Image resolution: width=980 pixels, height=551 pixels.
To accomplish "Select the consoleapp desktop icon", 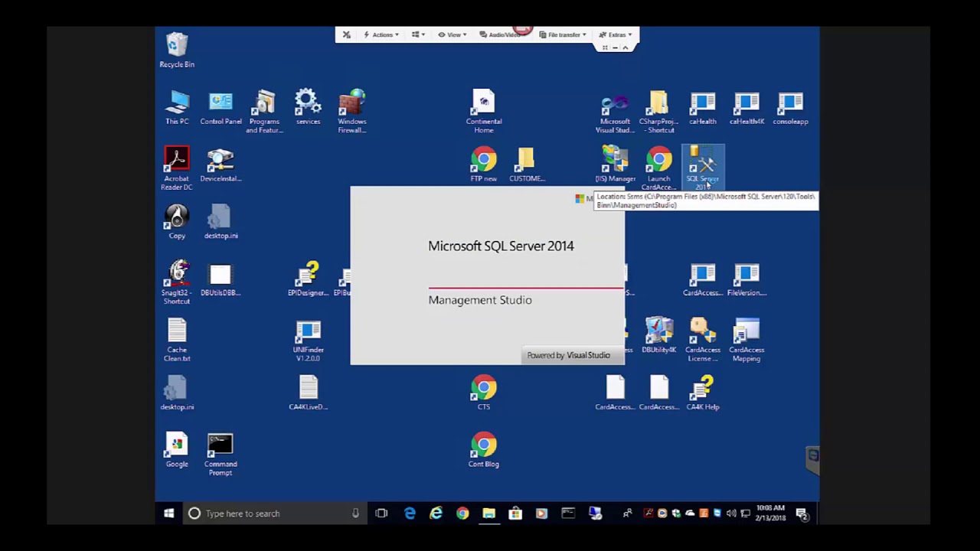I will (x=790, y=108).
